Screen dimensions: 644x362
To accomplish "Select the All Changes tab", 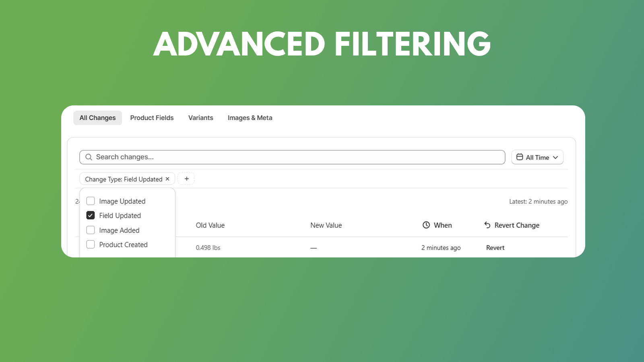I will click(x=97, y=117).
